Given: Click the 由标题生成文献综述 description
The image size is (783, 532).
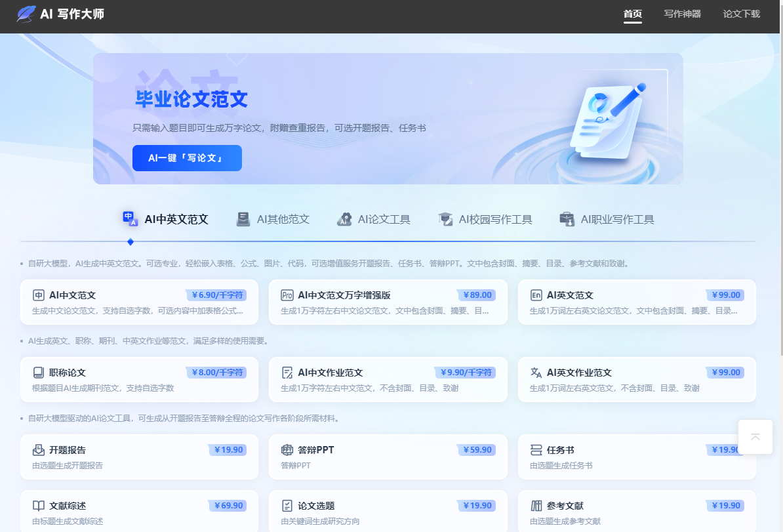Looking at the screenshot, I should coord(68,522).
